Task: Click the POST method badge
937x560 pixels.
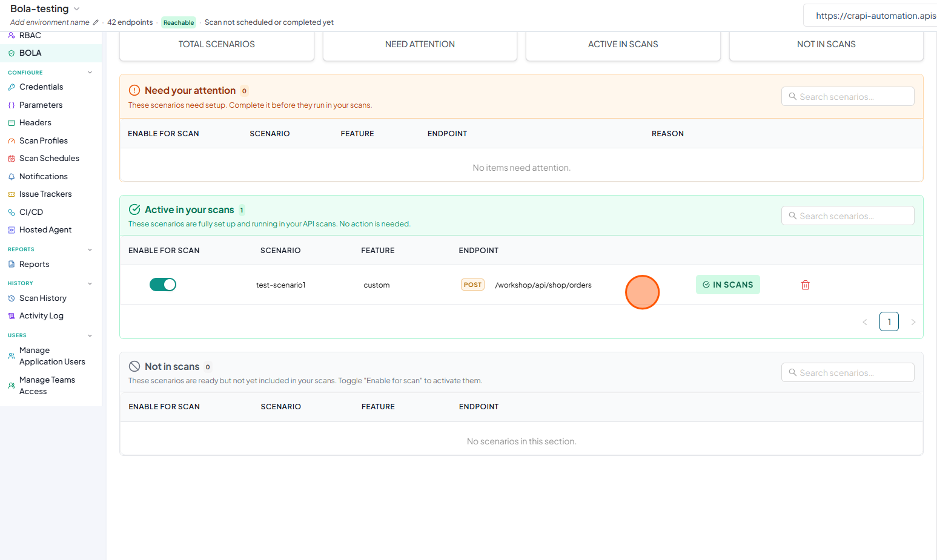Action: [x=472, y=285]
